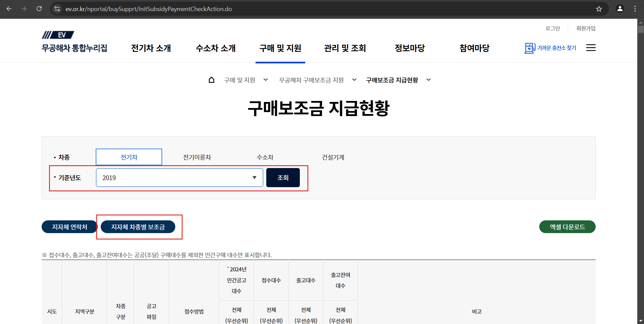This screenshot has width=644, height=324.
Task: Open 관리 및 조회 menu
Action: point(345,48)
